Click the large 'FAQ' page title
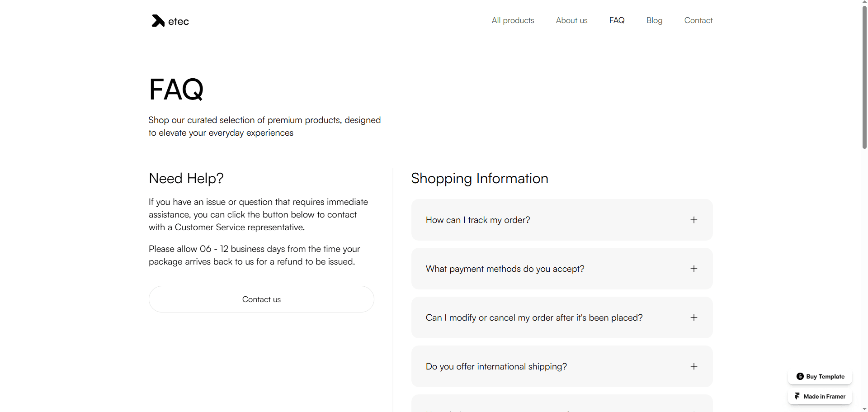Viewport: 868px width, 412px height. [176, 89]
